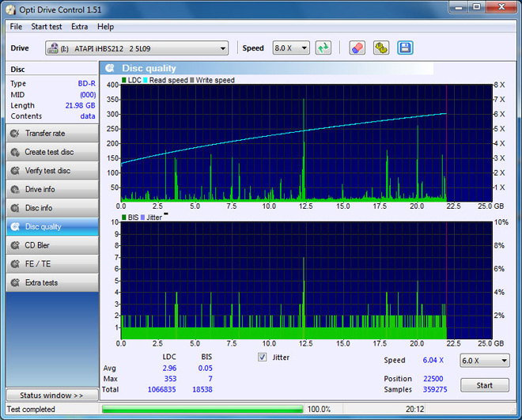Click the refresh speed icon
The height and width of the screenshot is (420, 522).
pyautogui.click(x=323, y=47)
